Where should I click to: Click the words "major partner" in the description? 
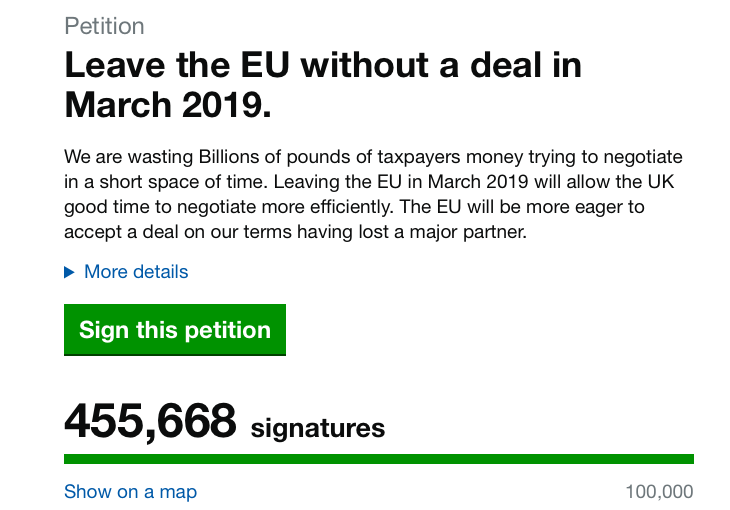492,232
